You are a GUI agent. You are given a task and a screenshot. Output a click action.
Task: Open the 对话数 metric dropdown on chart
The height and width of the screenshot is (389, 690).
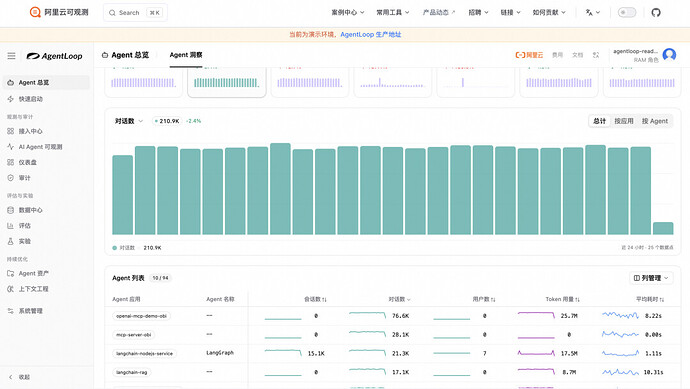129,121
